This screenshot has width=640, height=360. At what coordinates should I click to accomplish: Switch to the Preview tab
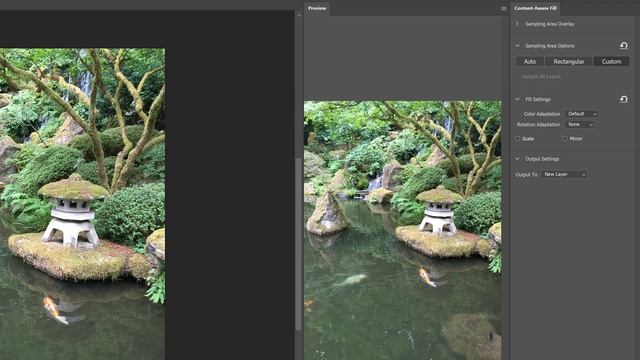pos(317,8)
